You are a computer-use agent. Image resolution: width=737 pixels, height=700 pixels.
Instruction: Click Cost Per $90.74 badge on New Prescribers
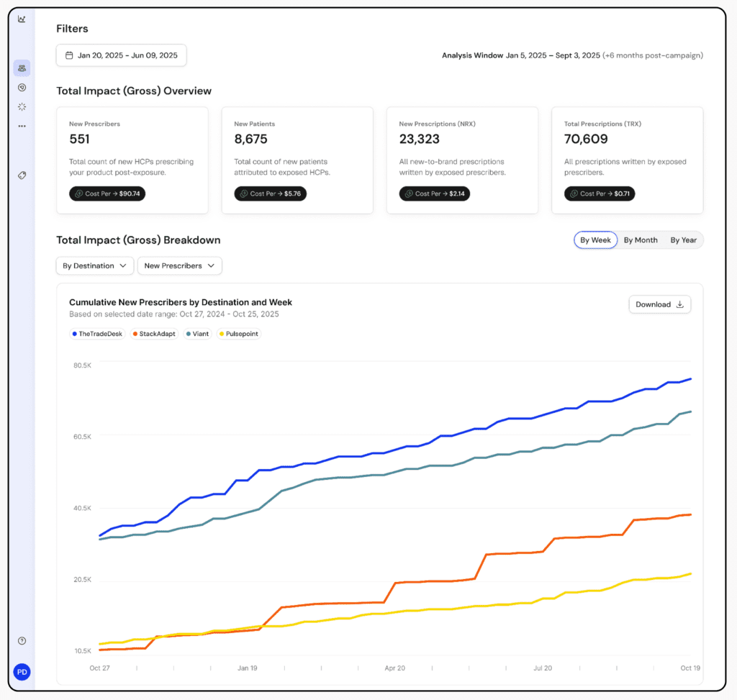(107, 194)
